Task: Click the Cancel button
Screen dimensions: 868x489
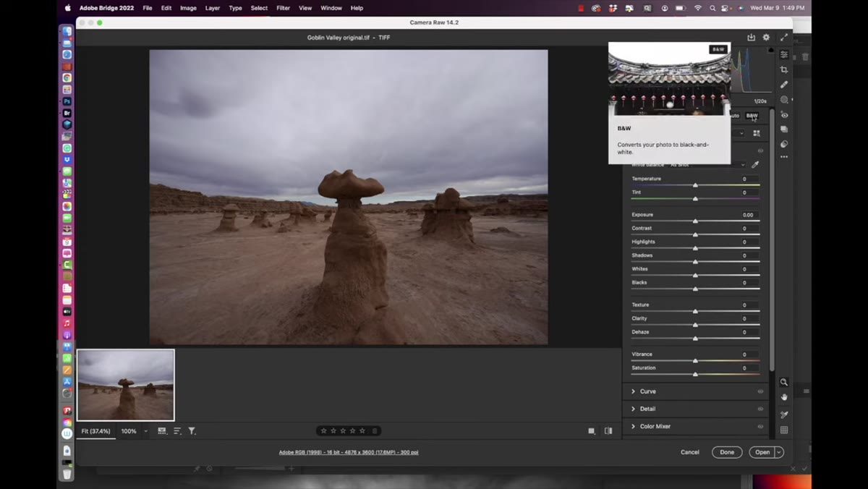Action: pyautogui.click(x=690, y=452)
